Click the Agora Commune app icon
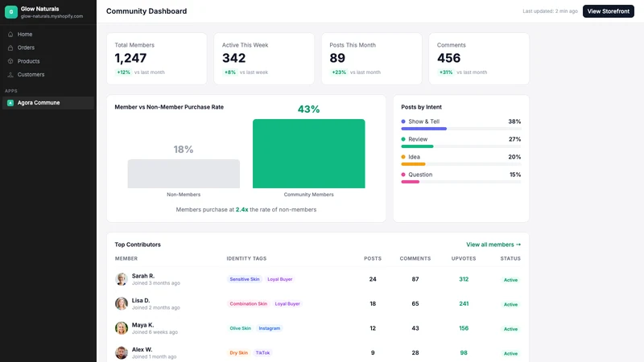The width and height of the screenshot is (644, 362). point(10,103)
